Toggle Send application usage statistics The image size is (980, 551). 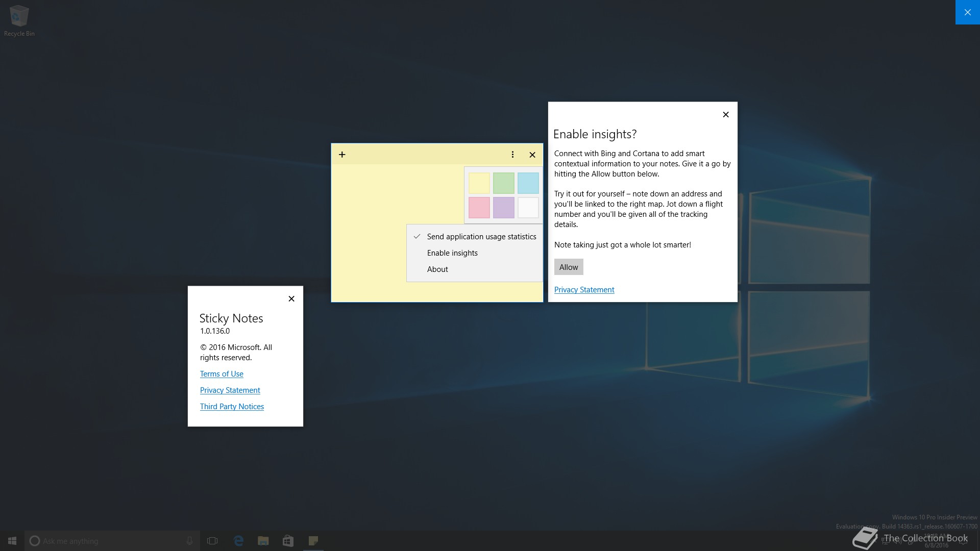(475, 237)
